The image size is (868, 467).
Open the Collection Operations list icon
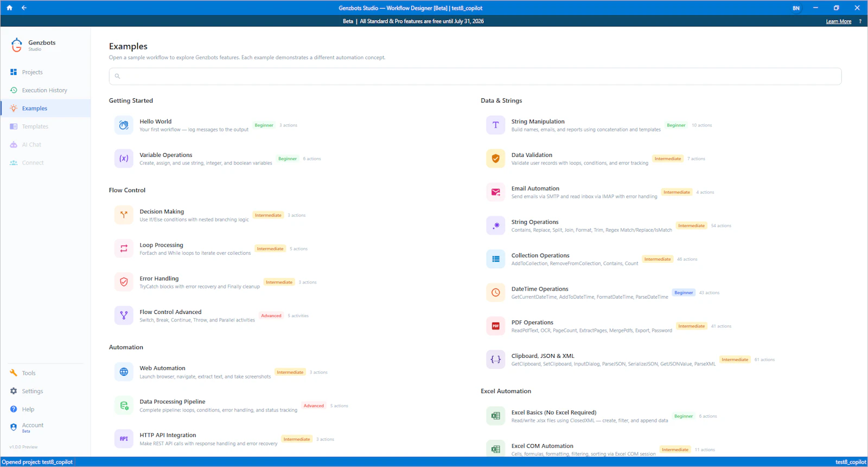[x=495, y=259]
